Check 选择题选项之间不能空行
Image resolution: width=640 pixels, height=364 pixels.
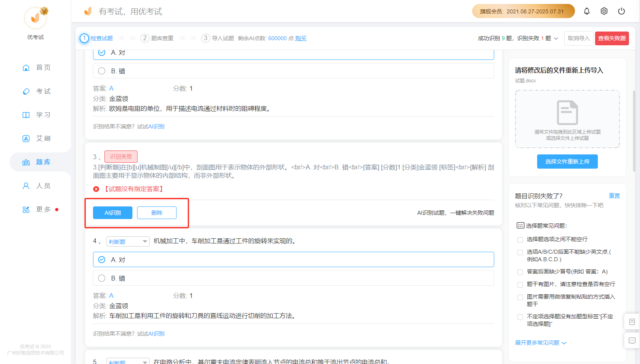click(520, 240)
